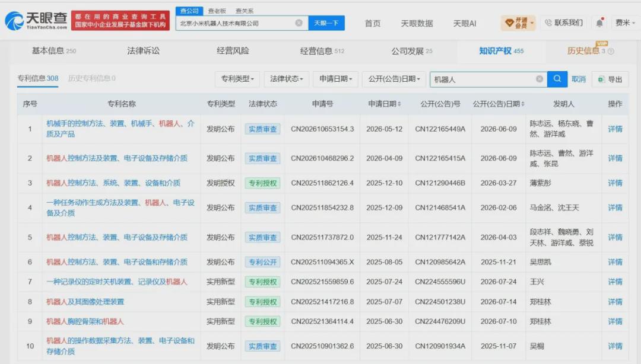Go to 首页 in the top navigation

click(372, 23)
